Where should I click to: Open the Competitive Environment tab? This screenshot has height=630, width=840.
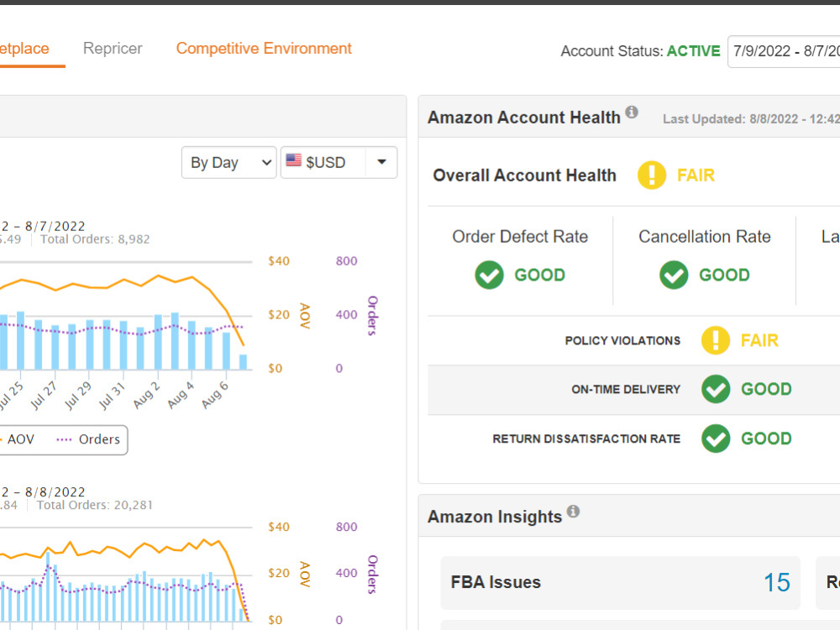[x=263, y=49]
